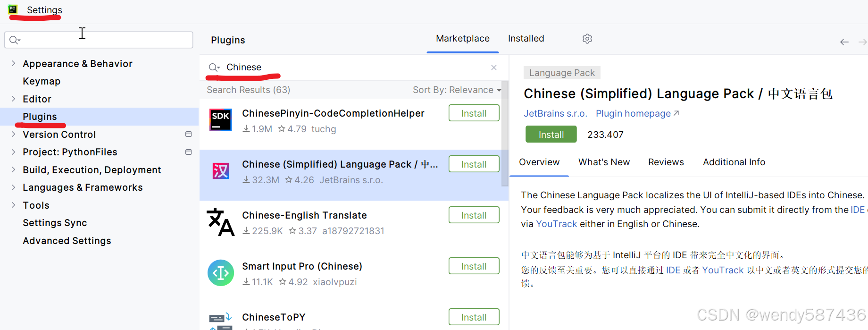Click the 32.3M downloads count
The image size is (868, 330).
coord(261,180)
